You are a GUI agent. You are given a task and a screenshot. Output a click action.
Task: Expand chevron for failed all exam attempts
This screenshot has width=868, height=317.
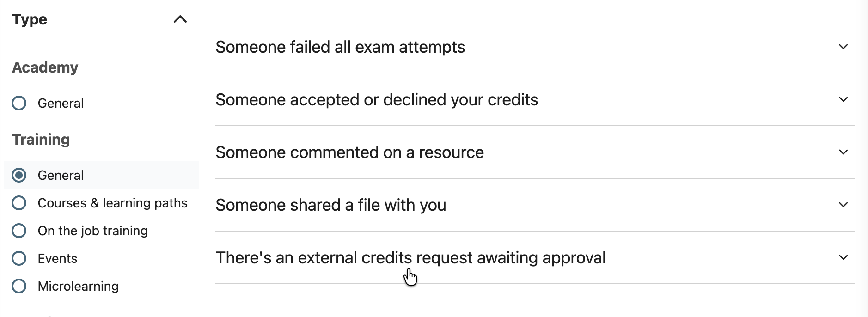click(x=843, y=47)
